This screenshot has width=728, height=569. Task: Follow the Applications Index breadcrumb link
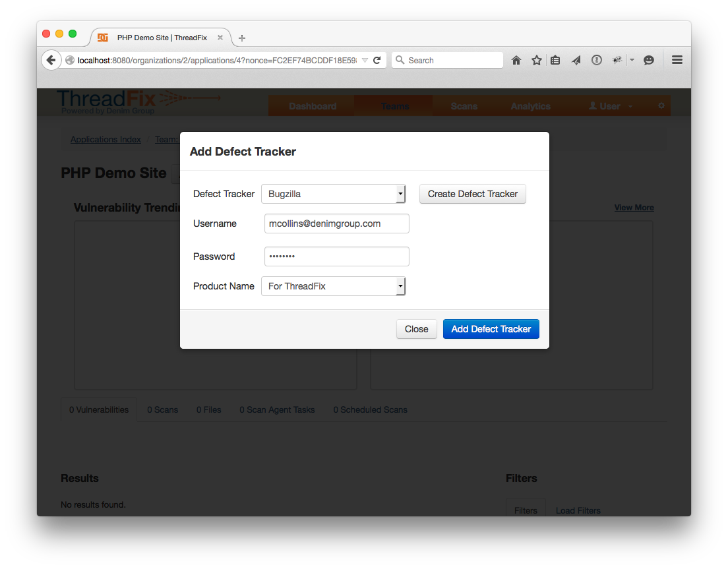click(x=106, y=139)
